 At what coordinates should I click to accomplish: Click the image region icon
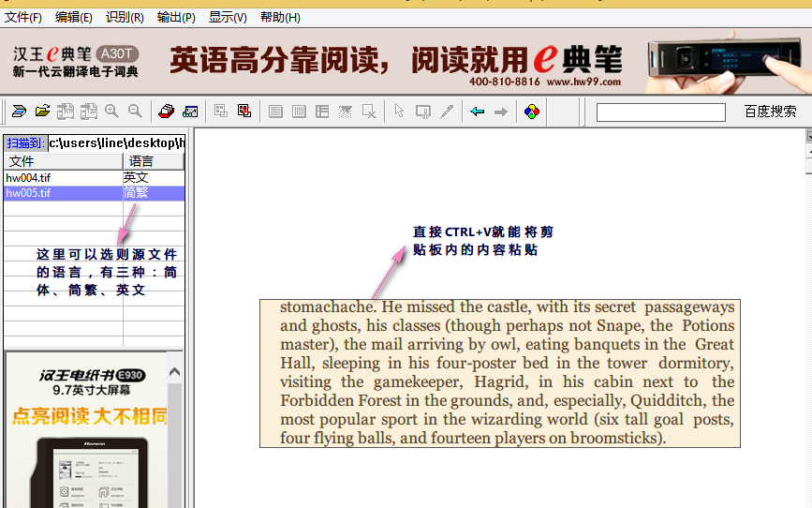pyautogui.click(x=346, y=112)
